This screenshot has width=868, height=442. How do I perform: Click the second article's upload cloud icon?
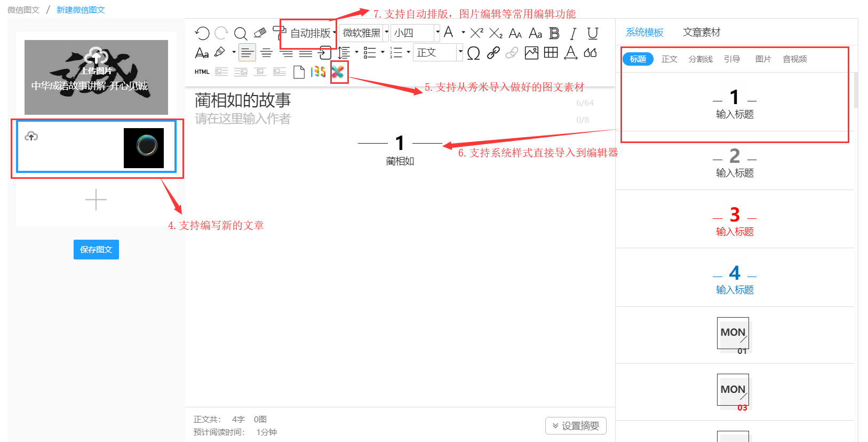coord(31,136)
